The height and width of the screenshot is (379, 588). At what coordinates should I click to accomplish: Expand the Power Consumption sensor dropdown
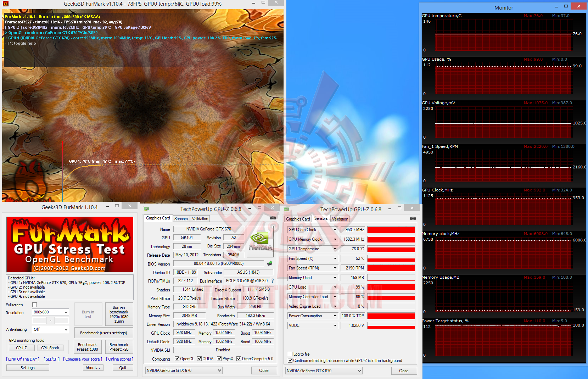pyautogui.click(x=335, y=316)
